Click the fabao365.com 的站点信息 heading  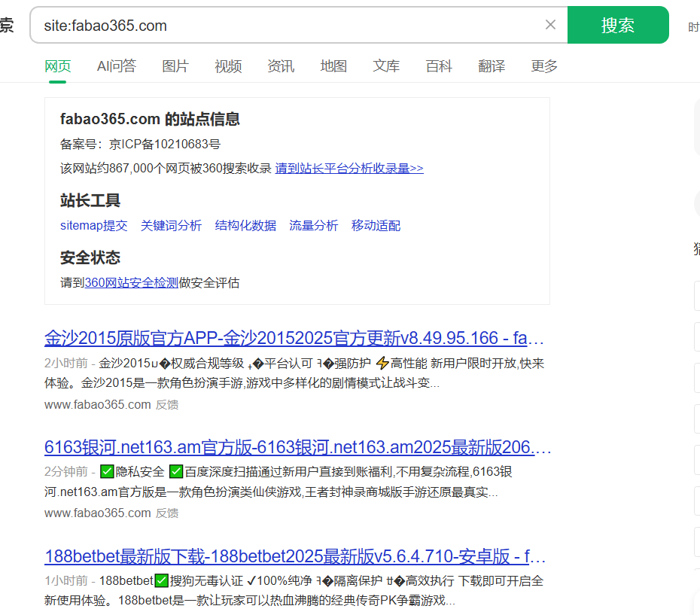150,119
